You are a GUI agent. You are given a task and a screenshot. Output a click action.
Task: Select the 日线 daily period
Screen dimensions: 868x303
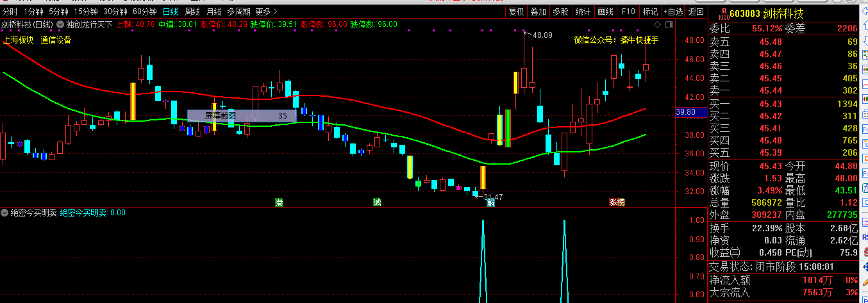171,12
